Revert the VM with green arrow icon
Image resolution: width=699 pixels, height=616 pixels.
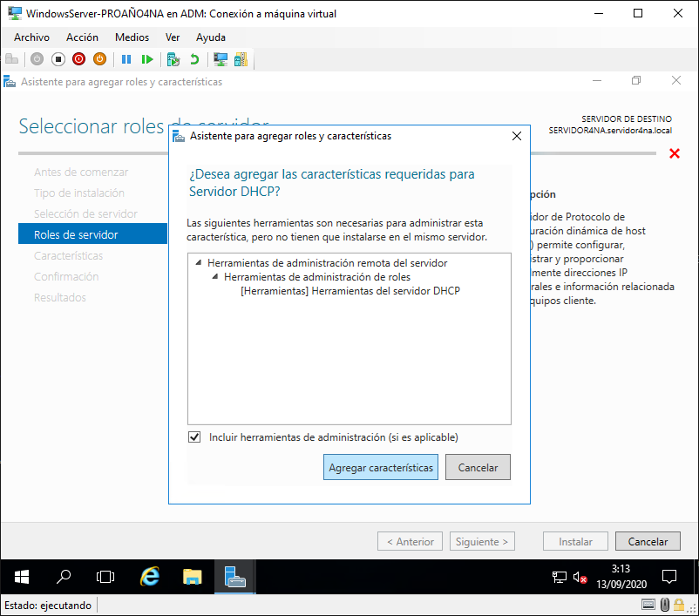tap(194, 59)
